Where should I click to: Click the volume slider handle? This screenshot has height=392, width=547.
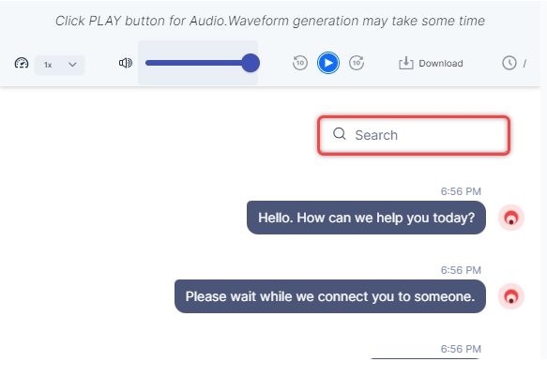pyautogui.click(x=251, y=63)
